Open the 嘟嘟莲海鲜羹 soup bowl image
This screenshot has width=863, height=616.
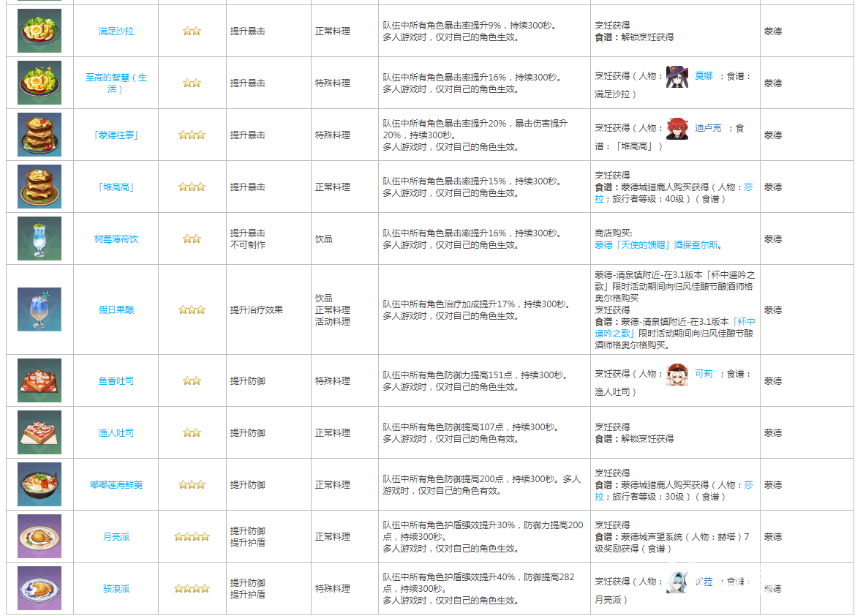(39, 484)
